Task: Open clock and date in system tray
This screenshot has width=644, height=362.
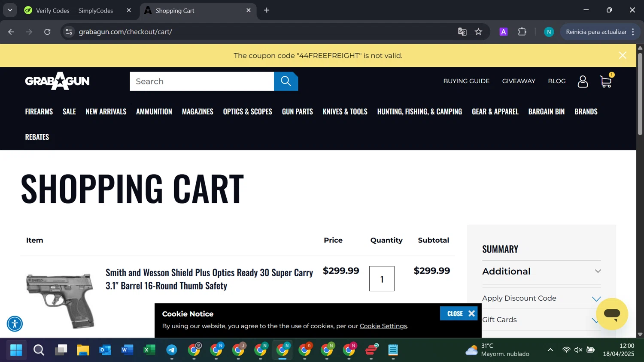Action: pos(619,350)
